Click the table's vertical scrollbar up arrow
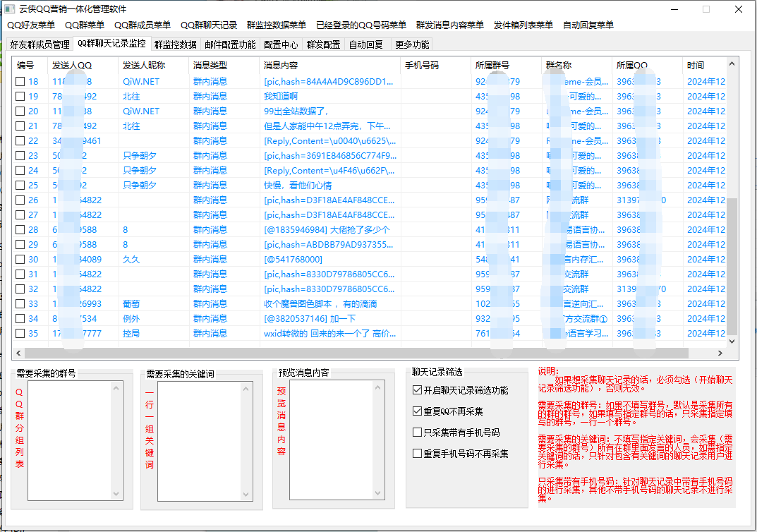 tap(732, 64)
